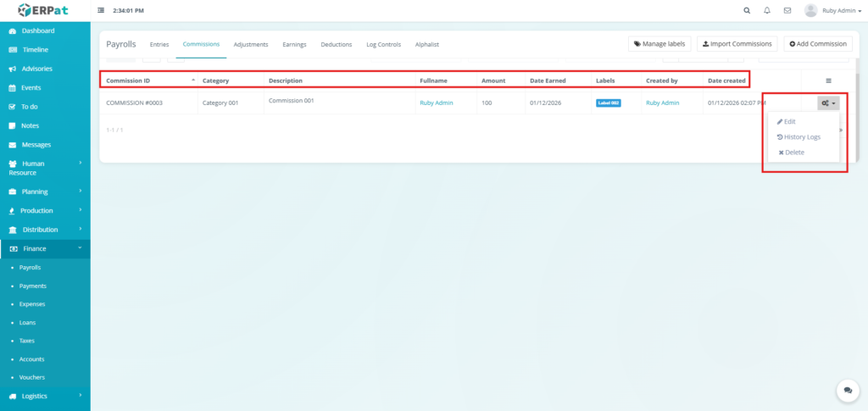Open the notifications bell icon
The width and height of the screenshot is (868, 411).
(767, 11)
